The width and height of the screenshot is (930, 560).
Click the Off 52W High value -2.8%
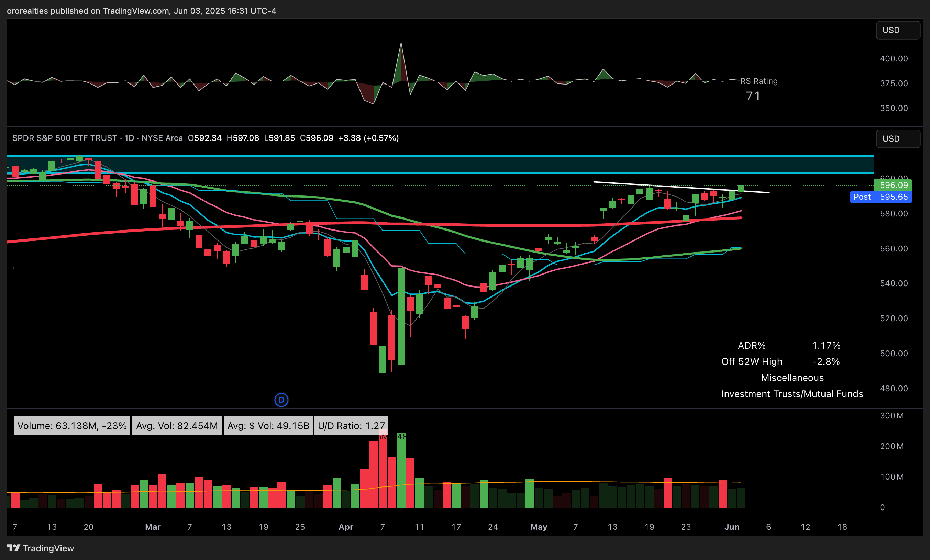pos(826,361)
